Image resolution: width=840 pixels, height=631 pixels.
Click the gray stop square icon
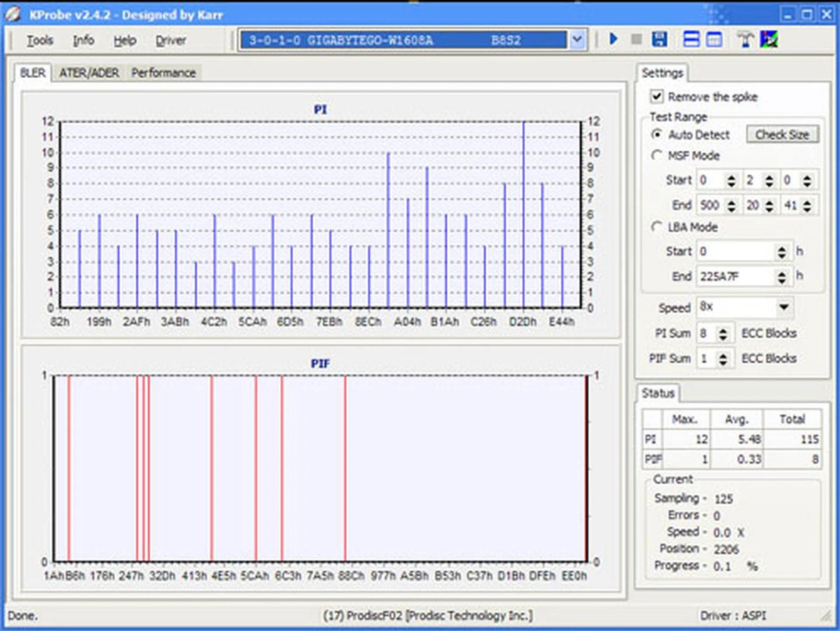coord(637,39)
